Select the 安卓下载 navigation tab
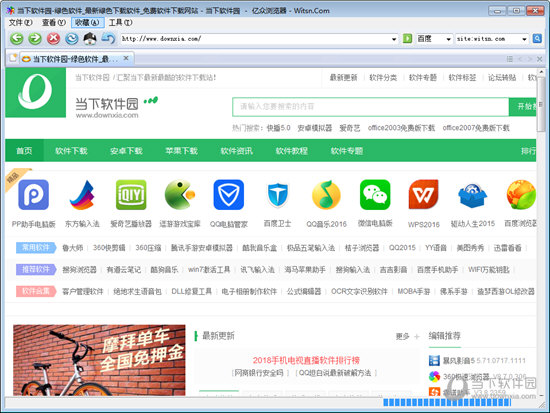 pos(126,151)
